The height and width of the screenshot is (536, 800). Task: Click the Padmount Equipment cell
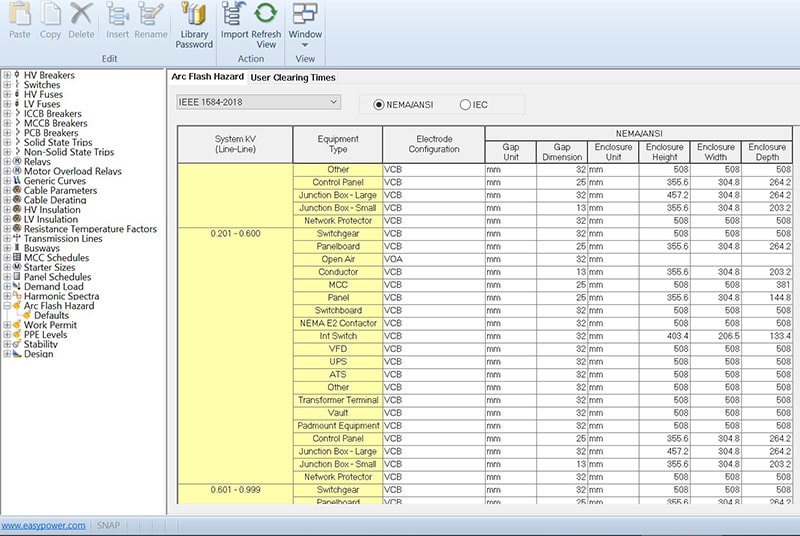click(x=338, y=426)
